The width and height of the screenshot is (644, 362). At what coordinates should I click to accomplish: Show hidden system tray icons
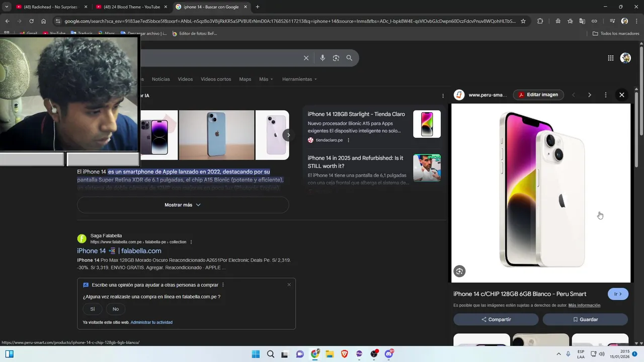[558, 354]
